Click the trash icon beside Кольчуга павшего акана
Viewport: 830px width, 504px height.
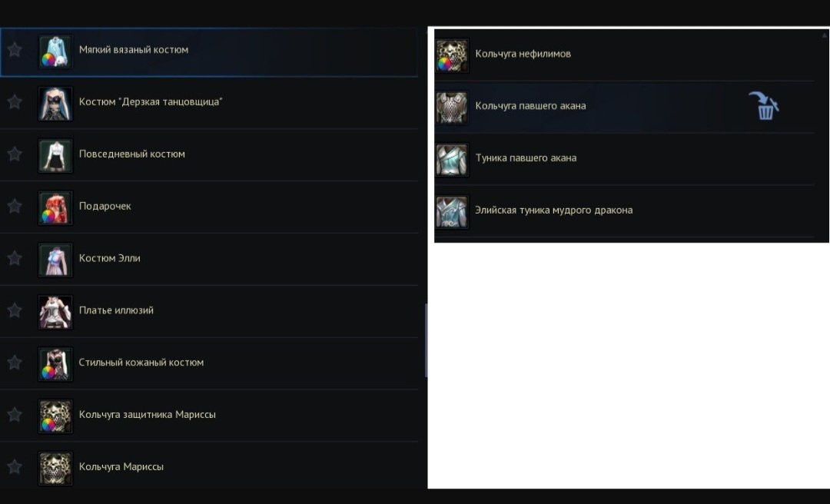coord(763,106)
